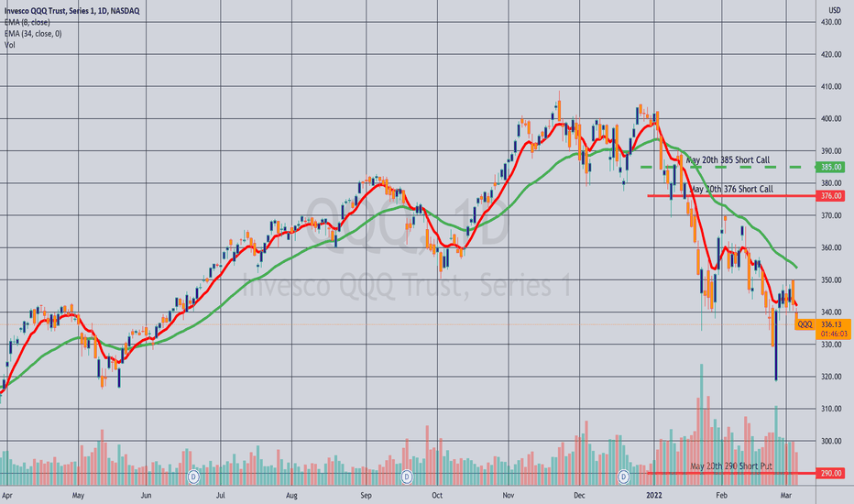Select the EMA (8, close) indicator legend
The image size is (854, 504).
tap(27, 22)
